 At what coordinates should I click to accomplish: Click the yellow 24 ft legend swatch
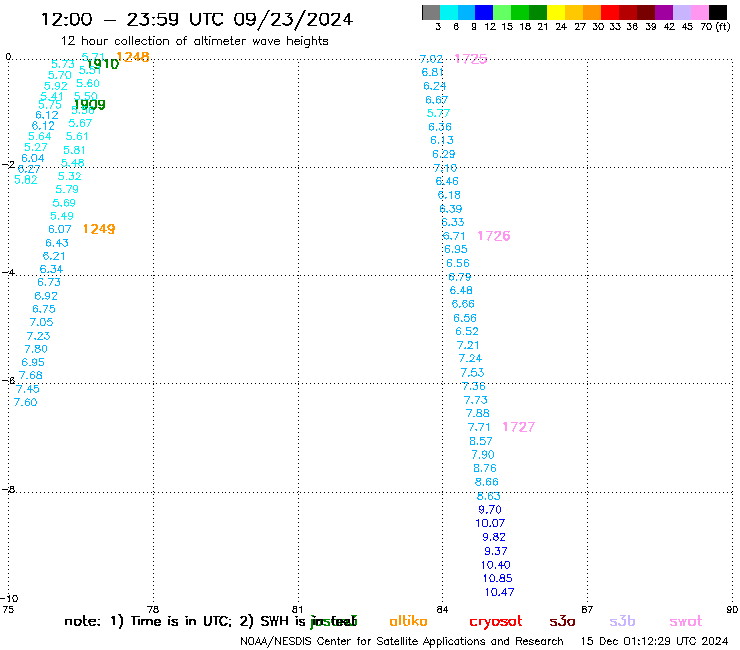[x=556, y=12]
